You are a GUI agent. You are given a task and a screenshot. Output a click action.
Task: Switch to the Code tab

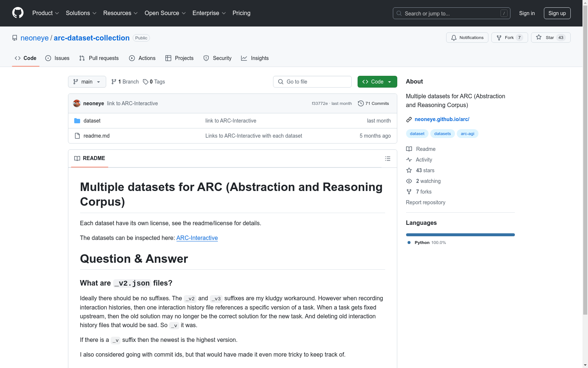[x=25, y=58]
